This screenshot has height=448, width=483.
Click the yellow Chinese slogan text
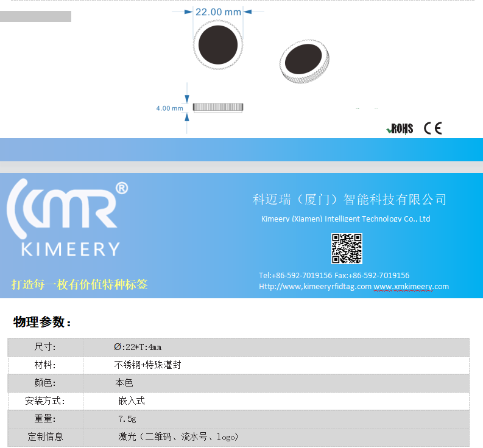pos(79,284)
